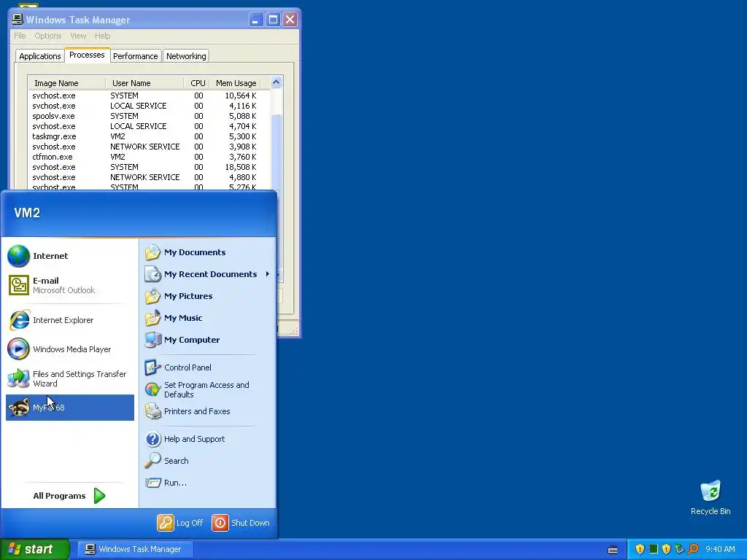Select the Processes tab

pos(87,55)
